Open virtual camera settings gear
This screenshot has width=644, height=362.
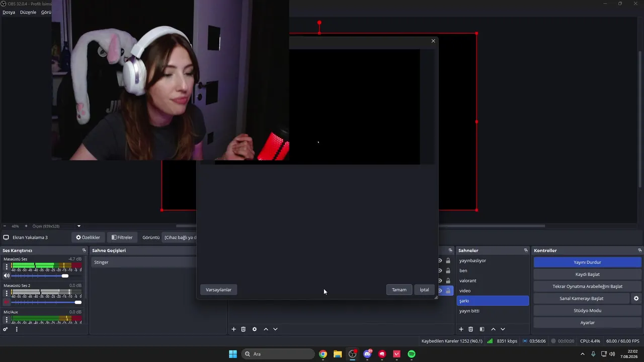[x=636, y=299]
